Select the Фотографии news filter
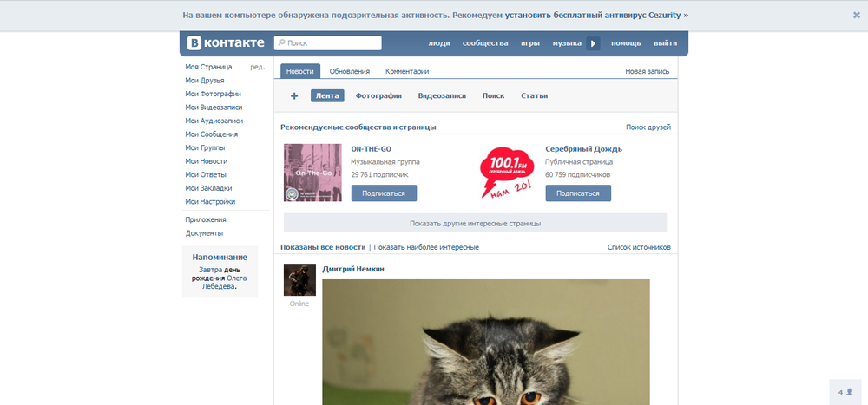Viewport: 868px width, 405px height. point(378,96)
